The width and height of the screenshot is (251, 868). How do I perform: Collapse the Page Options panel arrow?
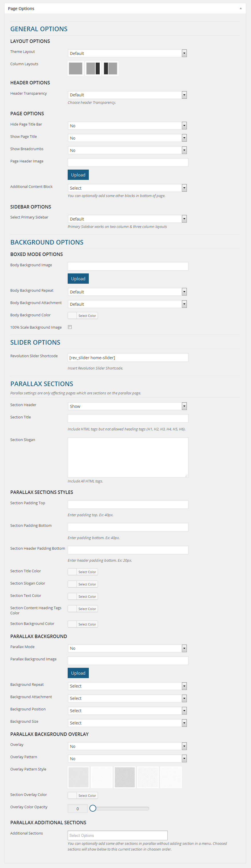[x=240, y=8]
